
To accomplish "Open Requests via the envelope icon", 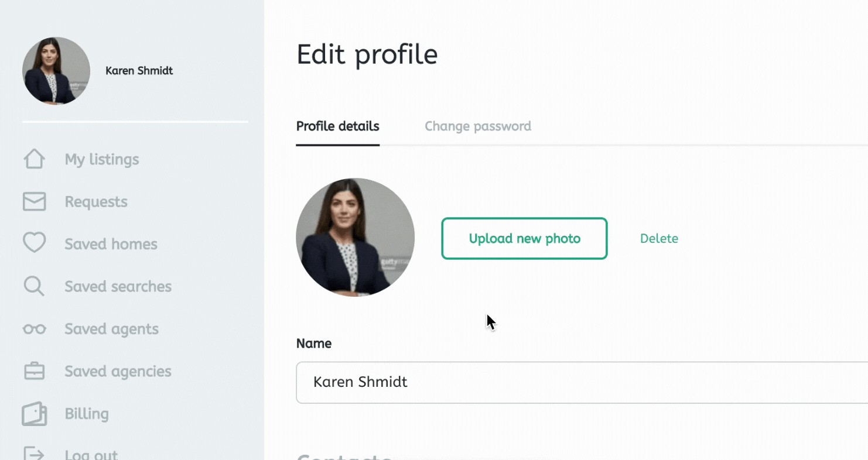I will pyautogui.click(x=35, y=201).
